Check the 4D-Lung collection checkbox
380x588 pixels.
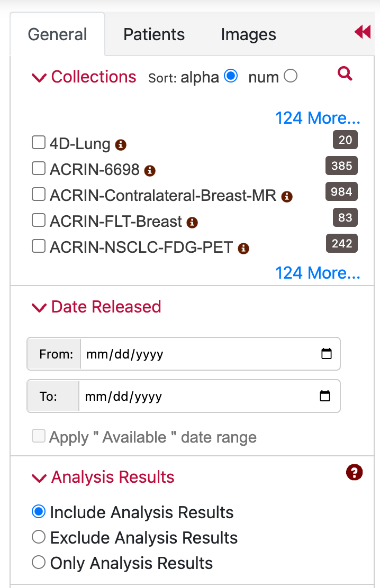pyautogui.click(x=39, y=142)
